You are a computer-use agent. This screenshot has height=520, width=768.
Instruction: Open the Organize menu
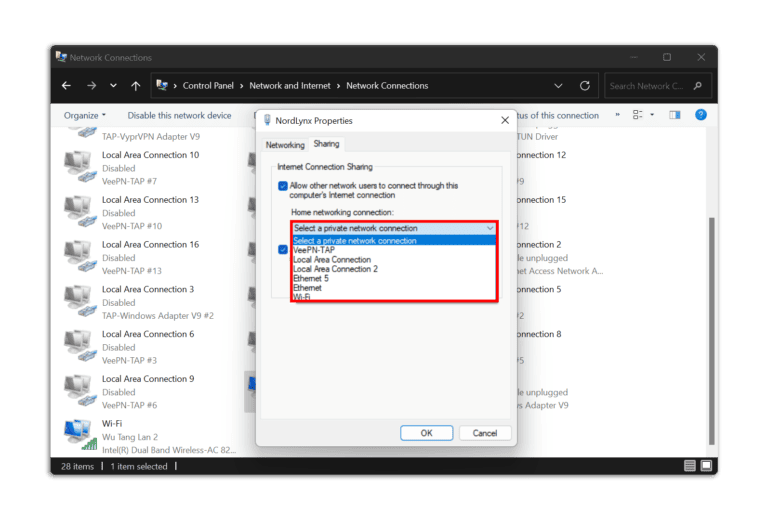pos(84,116)
